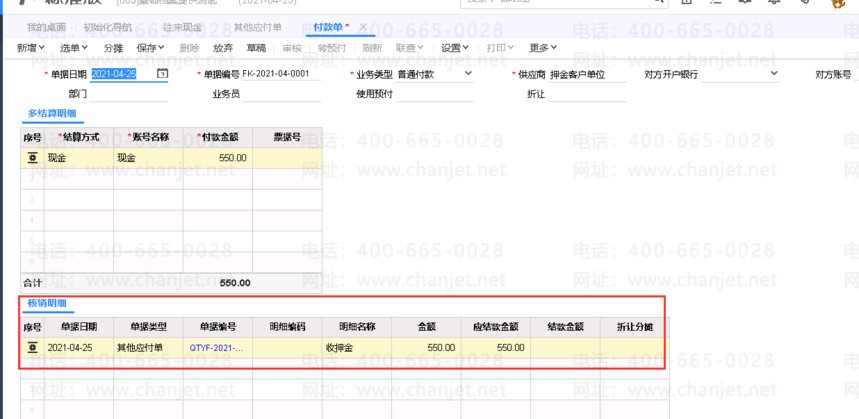Screen dimensions: 859x419
Task: Switch to the 其他应付单 tab
Action: [x=257, y=27]
